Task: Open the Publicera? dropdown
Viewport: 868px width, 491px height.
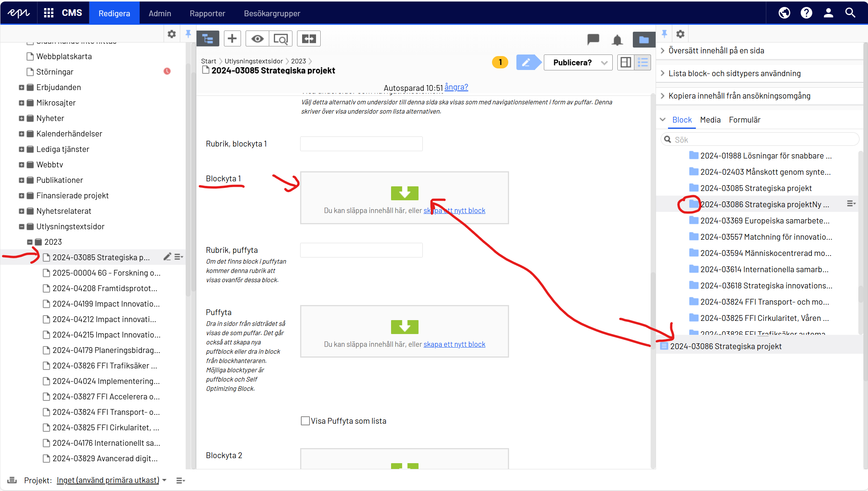Action: (578, 63)
